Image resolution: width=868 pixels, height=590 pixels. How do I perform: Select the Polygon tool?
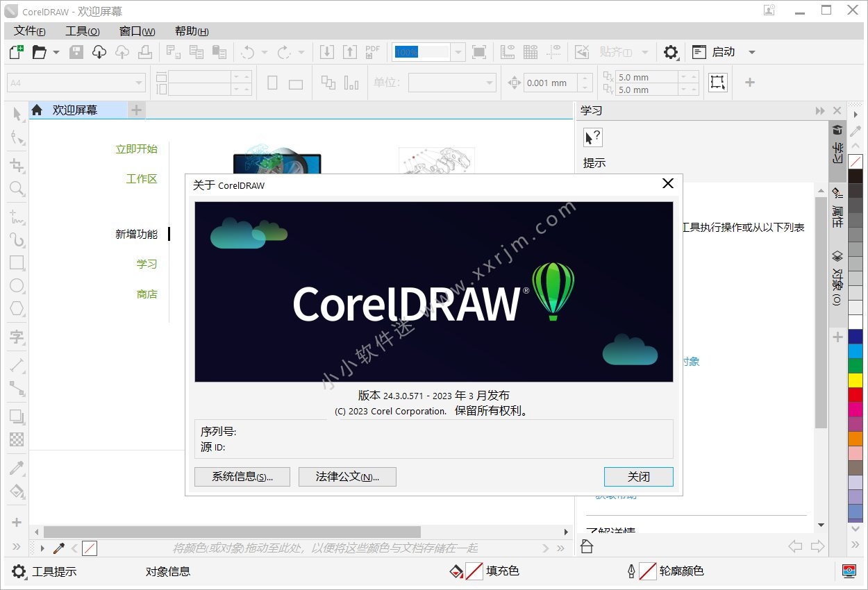[17, 309]
